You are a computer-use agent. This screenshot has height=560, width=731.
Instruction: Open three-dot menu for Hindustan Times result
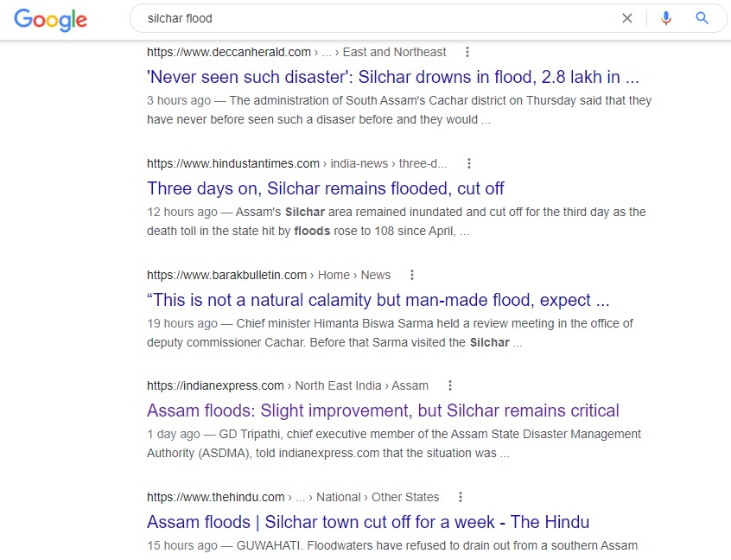[469, 163]
